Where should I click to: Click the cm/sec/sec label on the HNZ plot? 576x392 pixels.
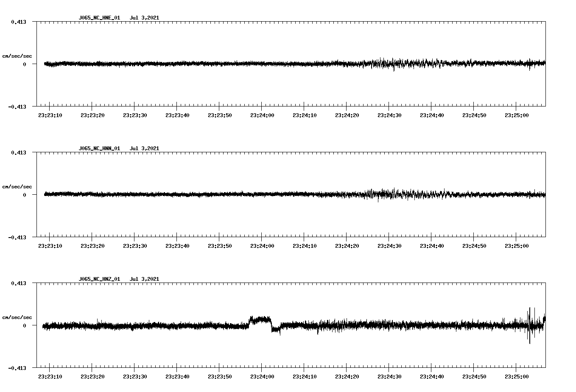17,316
